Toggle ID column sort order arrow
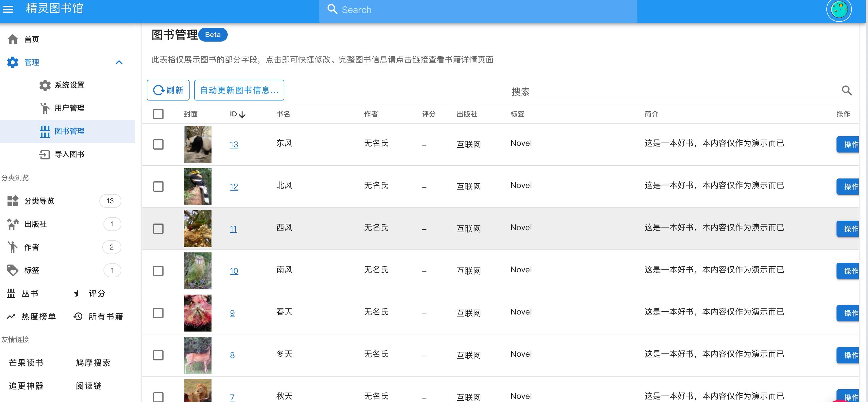The height and width of the screenshot is (402, 868). (x=243, y=114)
